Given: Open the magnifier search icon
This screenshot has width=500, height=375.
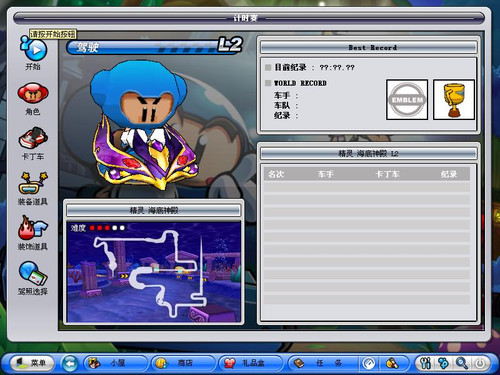Looking at the screenshot, I should pos(462,363).
